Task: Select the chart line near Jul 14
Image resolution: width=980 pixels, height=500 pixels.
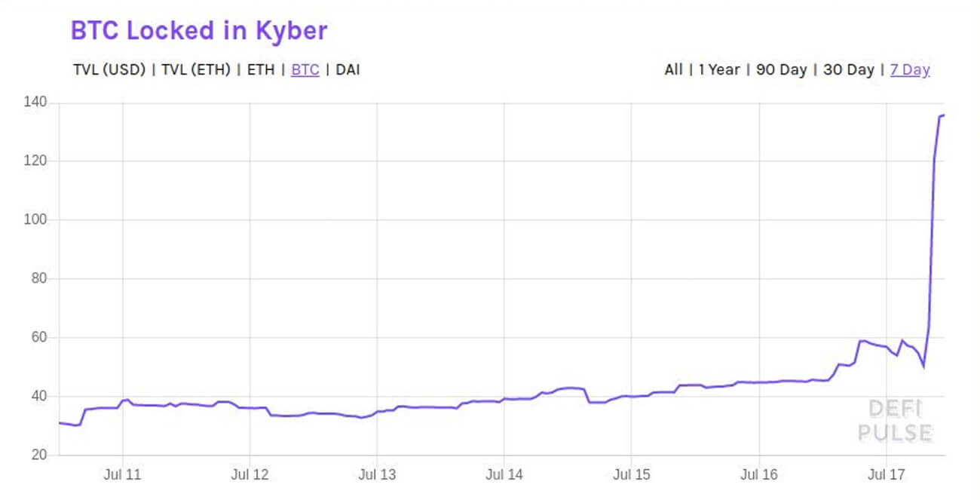Action: (x=504, y=397)
